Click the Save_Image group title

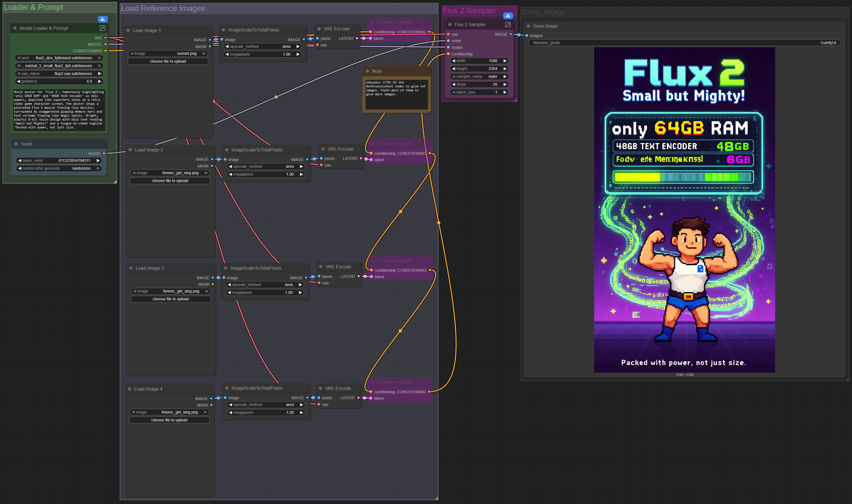[x=544, y=12]
